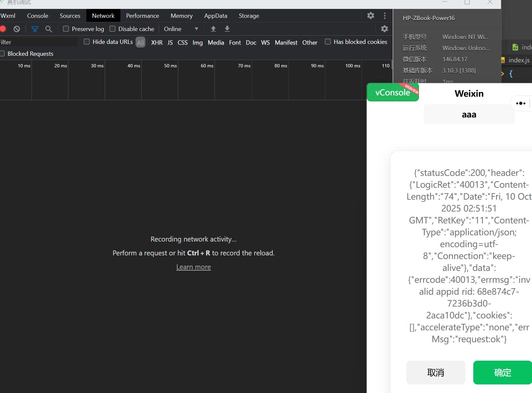The width and height of the screenshot is (532, 393).
Task: Enable Disable cache checkbox
Action: (112, 29)
